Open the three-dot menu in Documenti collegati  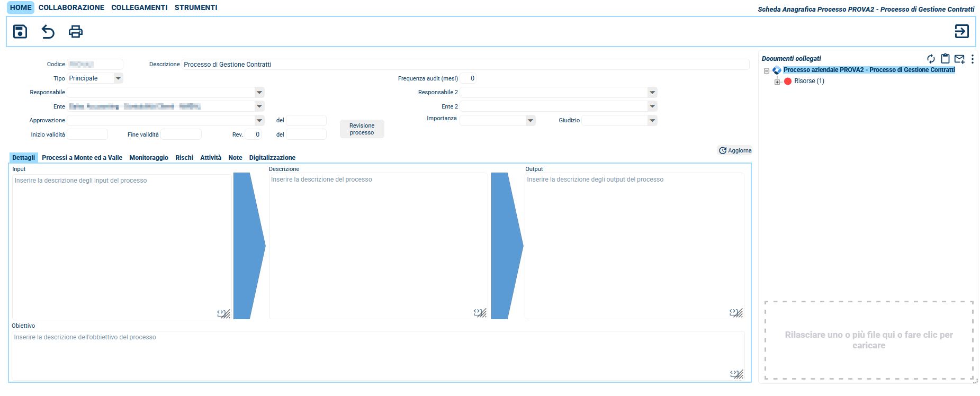[x=972, y=59]
